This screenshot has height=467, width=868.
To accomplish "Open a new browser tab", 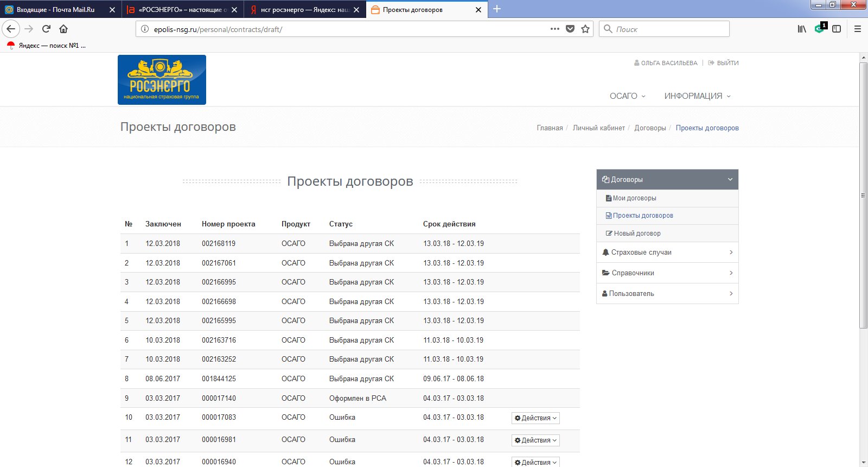I will pyautogui.click(x=497, y=9).
